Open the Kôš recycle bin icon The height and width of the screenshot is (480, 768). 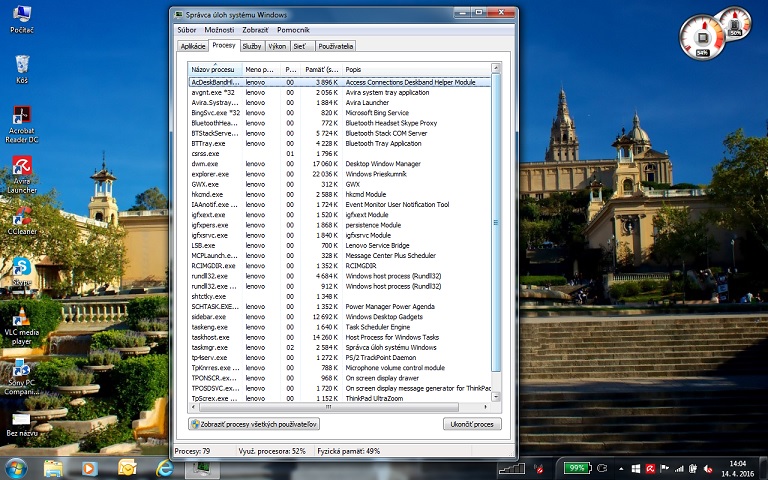(x=22, y=69)
